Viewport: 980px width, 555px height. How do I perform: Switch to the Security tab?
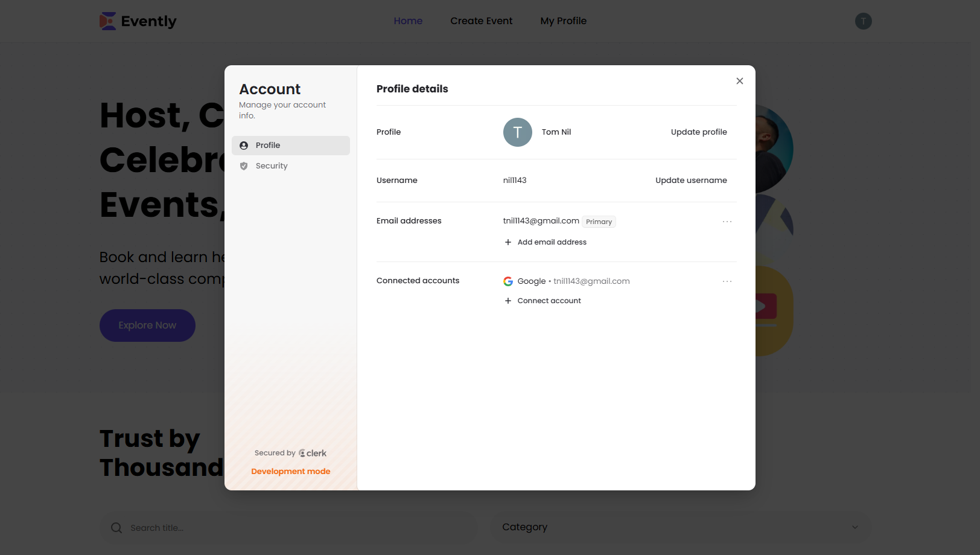(x=272, y=166)
